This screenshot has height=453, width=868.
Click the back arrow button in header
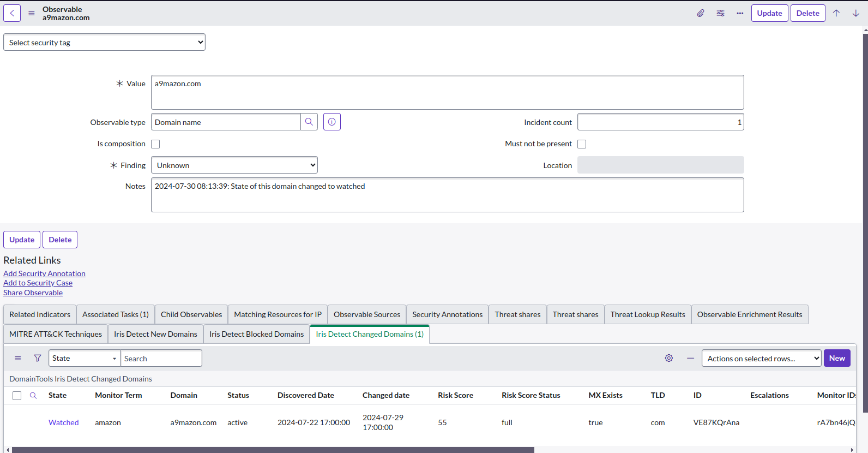pos(12,13)
